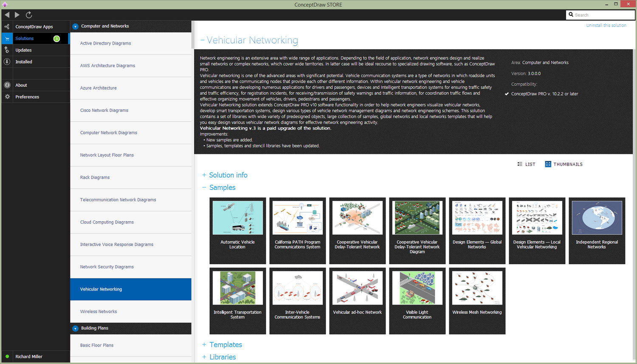Image resolution: width=637 pixels, height=364 pixels.
Task: Collapse the Vehicular Networking description header
Action: 203,40
